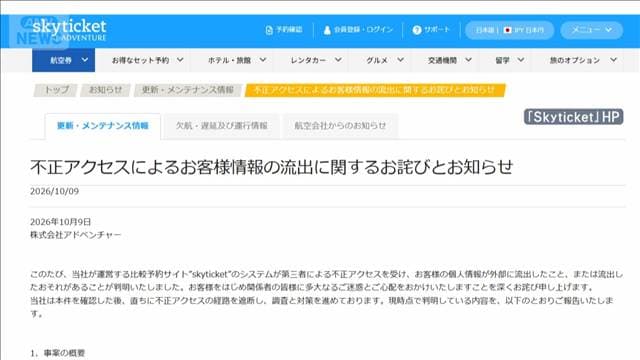Select 更新・メンテナンス情報 tab
640x360 pixels.
103,126
